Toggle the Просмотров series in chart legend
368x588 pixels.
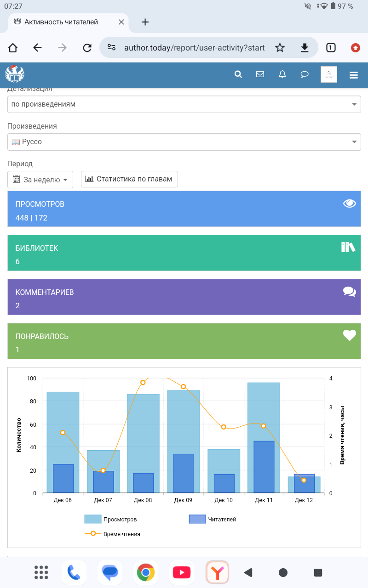(111, 519)
